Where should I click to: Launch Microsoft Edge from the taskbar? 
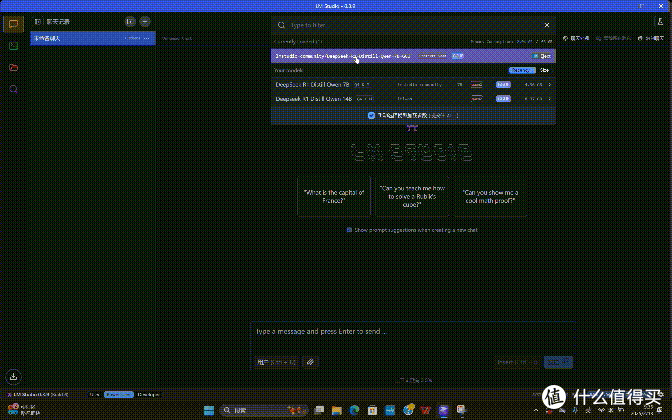tap(354, 411)
